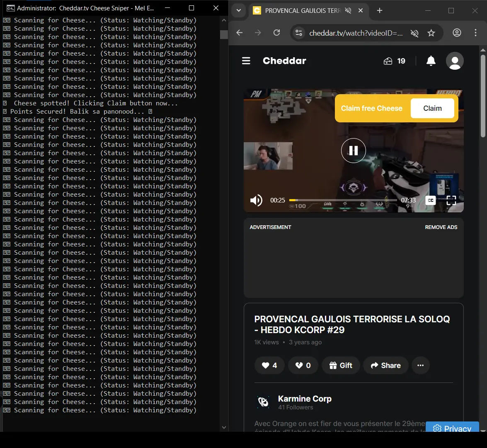Click the console scrollbar thumb
Image resolution: width=487 pixels, height=448 pixels.
click(224, 34)
